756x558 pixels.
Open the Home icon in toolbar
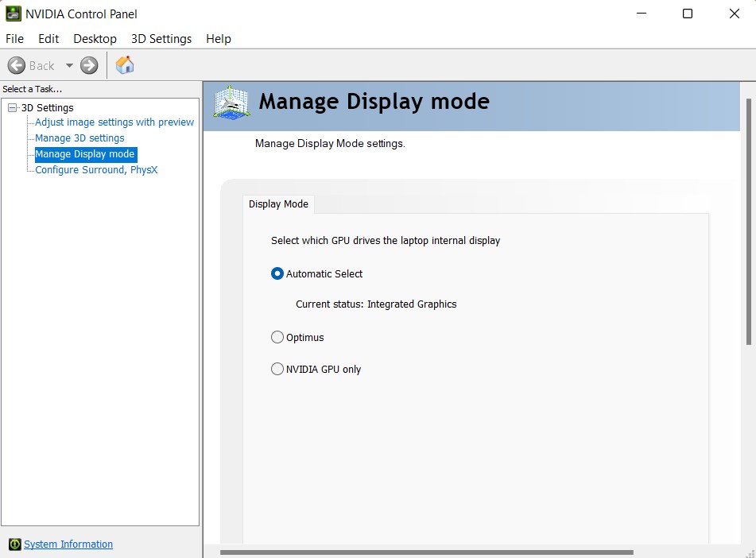[125, 65]
